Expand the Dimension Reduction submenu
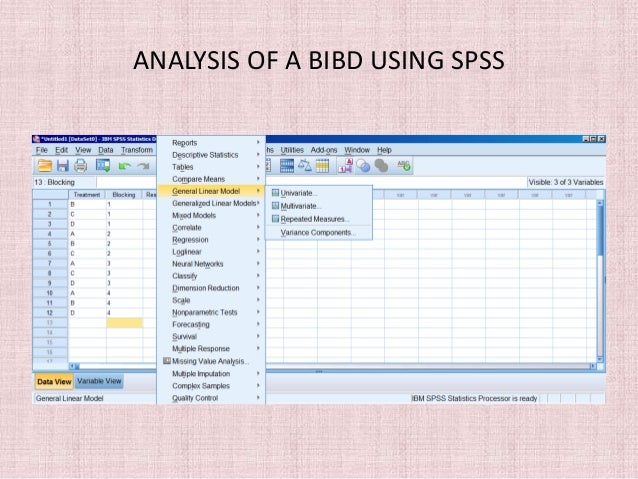The image size is (638, 479). click(x=211, y=288)
